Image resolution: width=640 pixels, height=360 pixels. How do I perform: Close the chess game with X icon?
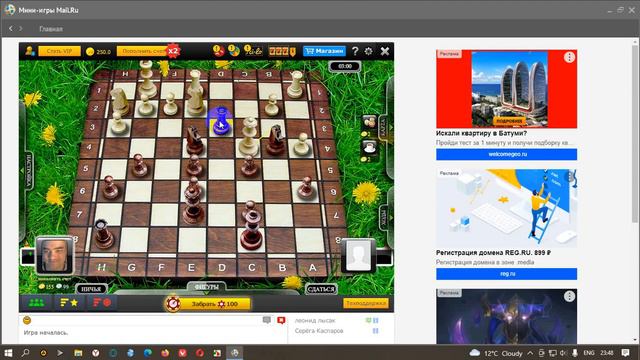pos(384,51)
